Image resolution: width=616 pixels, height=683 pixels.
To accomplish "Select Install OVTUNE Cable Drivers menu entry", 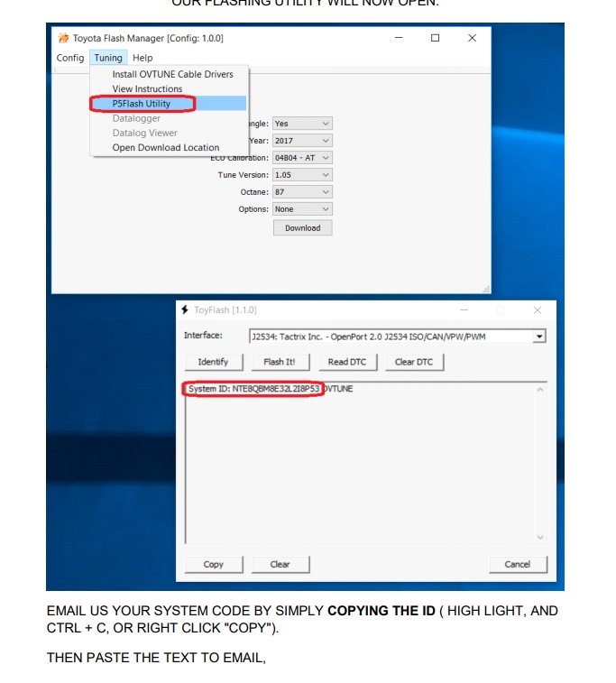I will click(172, 75).
